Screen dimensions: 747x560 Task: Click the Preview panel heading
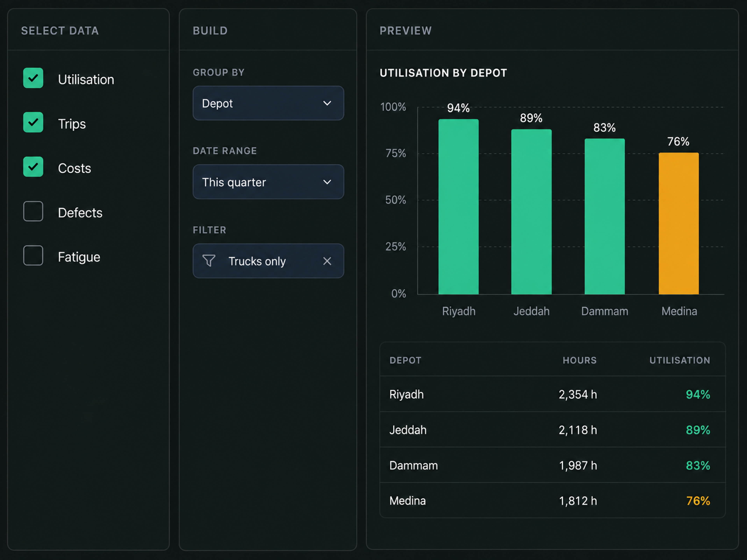(406, 31)
